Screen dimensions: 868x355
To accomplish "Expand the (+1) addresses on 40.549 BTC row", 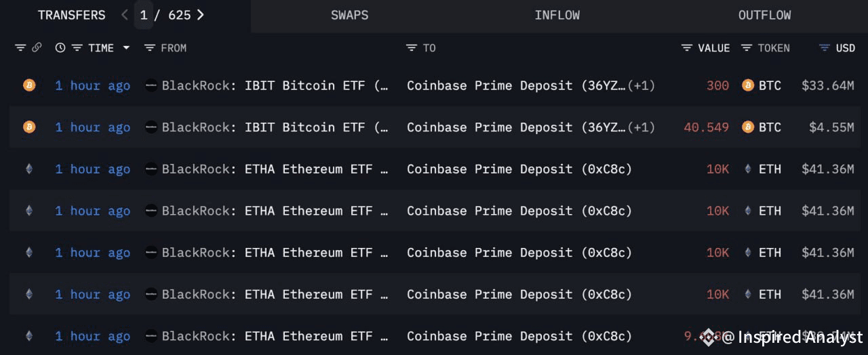I will 642,127.
